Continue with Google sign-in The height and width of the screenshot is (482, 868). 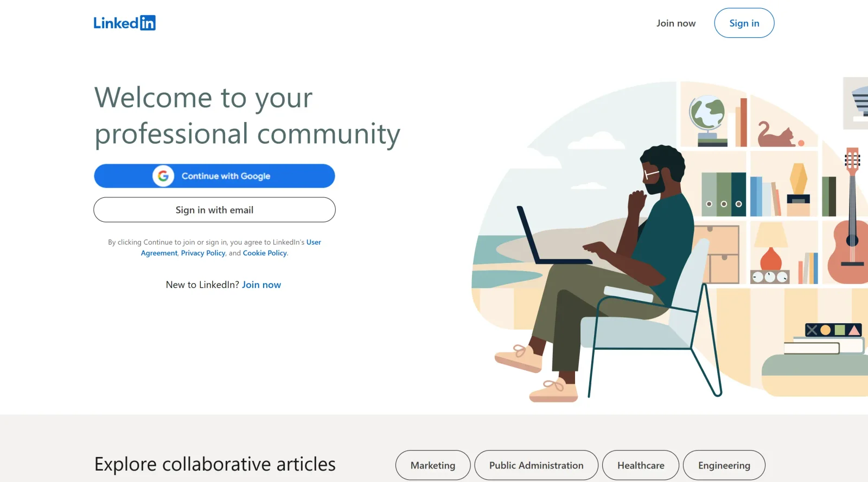coord(214,176)
